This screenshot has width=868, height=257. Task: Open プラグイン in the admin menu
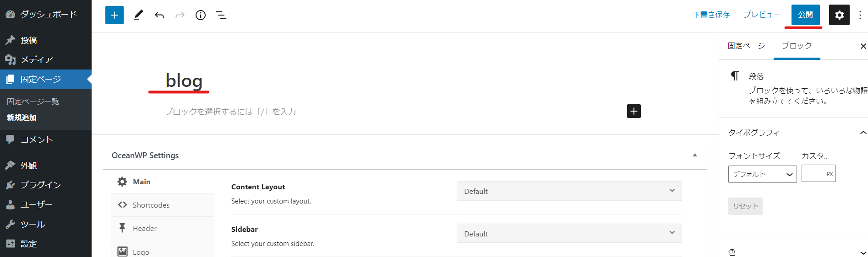40,185
